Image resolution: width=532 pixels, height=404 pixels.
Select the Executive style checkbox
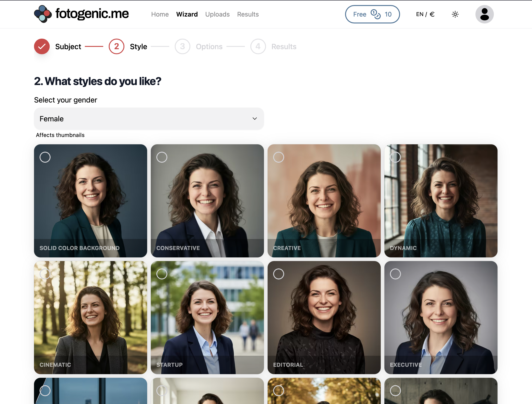[x=396, y=274]
